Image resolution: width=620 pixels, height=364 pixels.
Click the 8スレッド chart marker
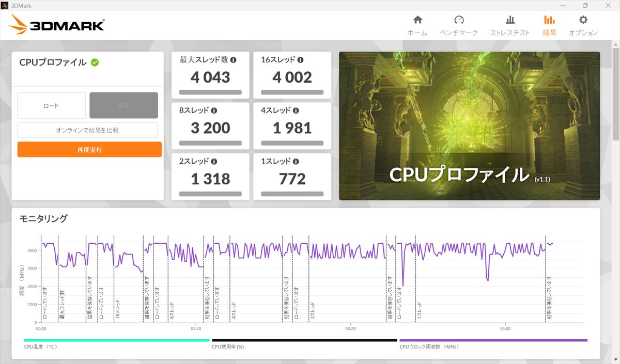(172, 310)
